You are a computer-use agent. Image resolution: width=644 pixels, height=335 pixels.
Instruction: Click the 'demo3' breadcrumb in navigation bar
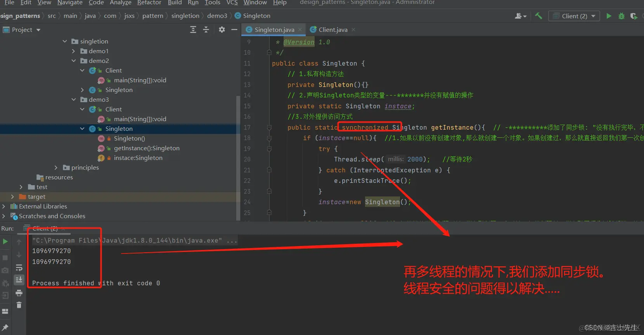point(217,16)
